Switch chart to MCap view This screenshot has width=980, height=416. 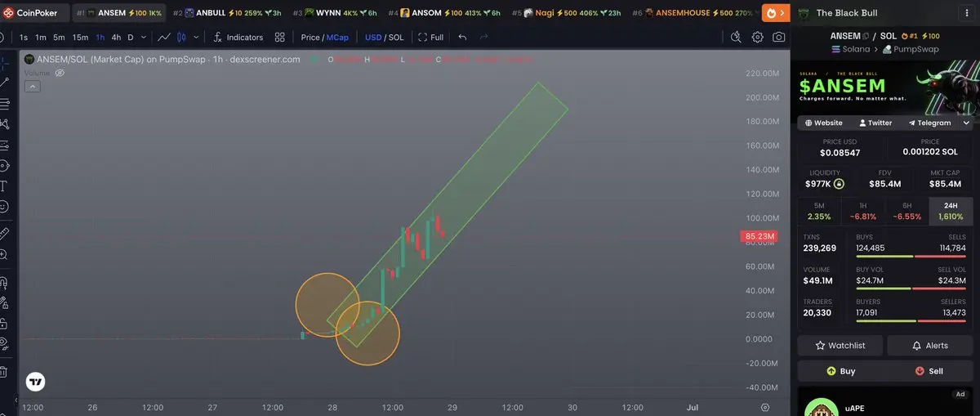(x=337, y=37)
